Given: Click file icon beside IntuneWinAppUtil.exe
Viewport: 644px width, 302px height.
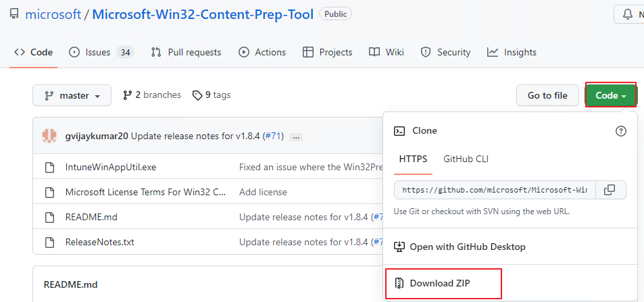Looking at the screenshot, I should (x=50, y=168).
